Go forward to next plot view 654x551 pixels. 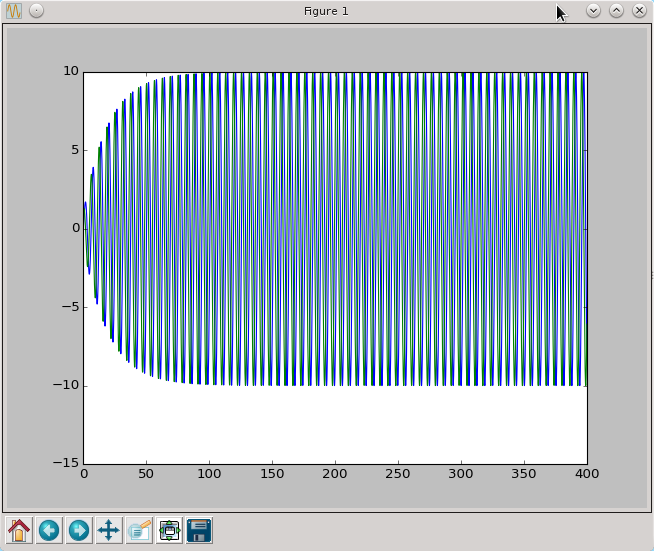pyautogui.click(x=79, y=530)
